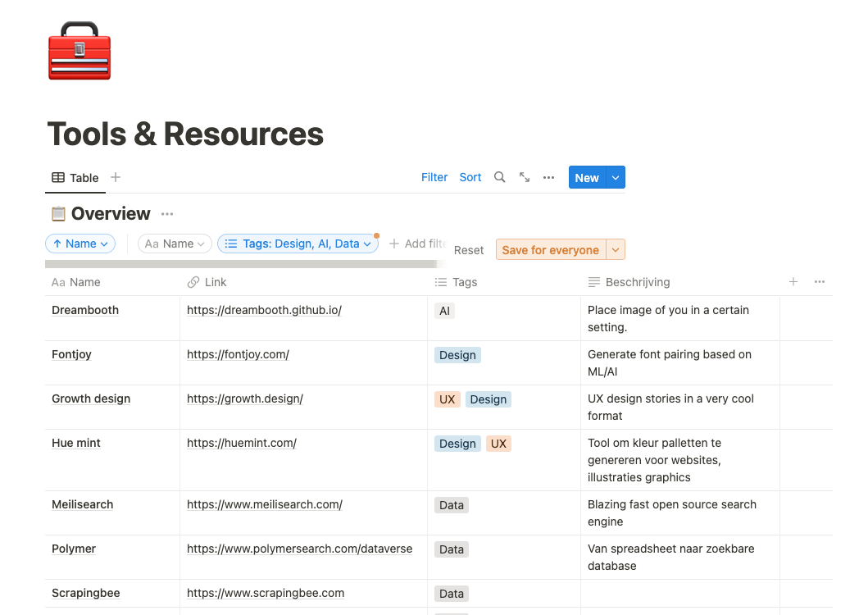Open the Dreambooth page
868x615 pixels.
[x=85, y=310]
